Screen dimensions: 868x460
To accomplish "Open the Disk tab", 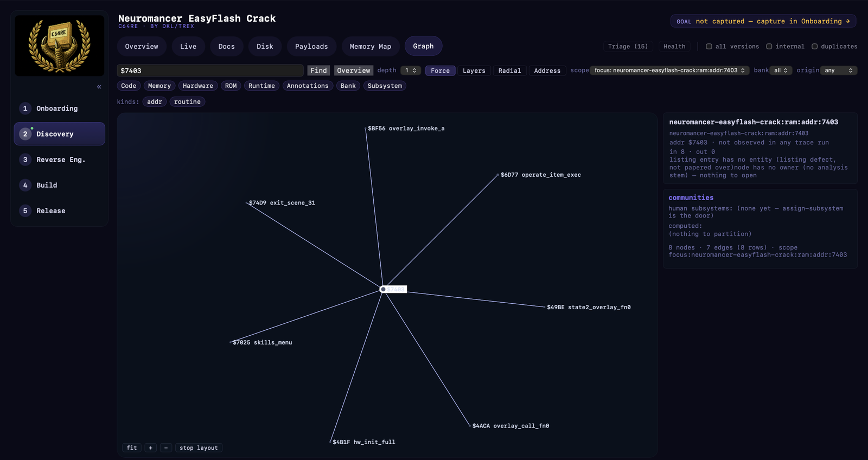I will tap(265, 46).
